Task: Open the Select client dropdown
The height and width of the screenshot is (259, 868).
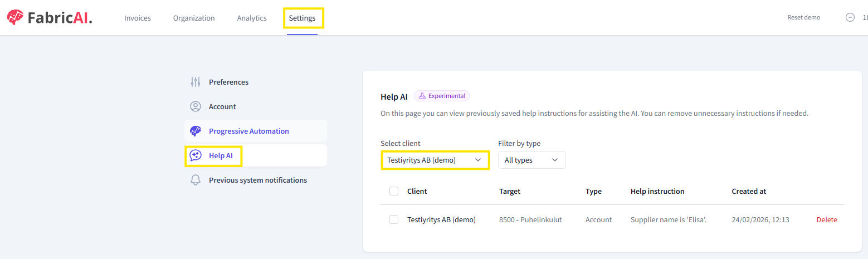Action: [x=435, y=160]
